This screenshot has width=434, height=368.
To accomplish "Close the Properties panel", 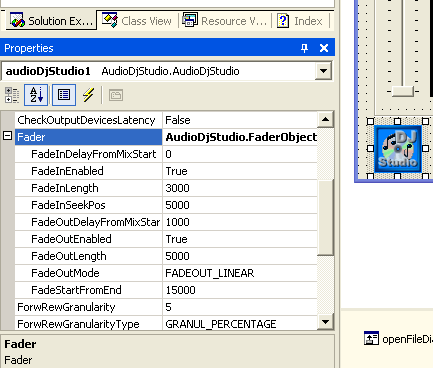I will pos(324,48).
